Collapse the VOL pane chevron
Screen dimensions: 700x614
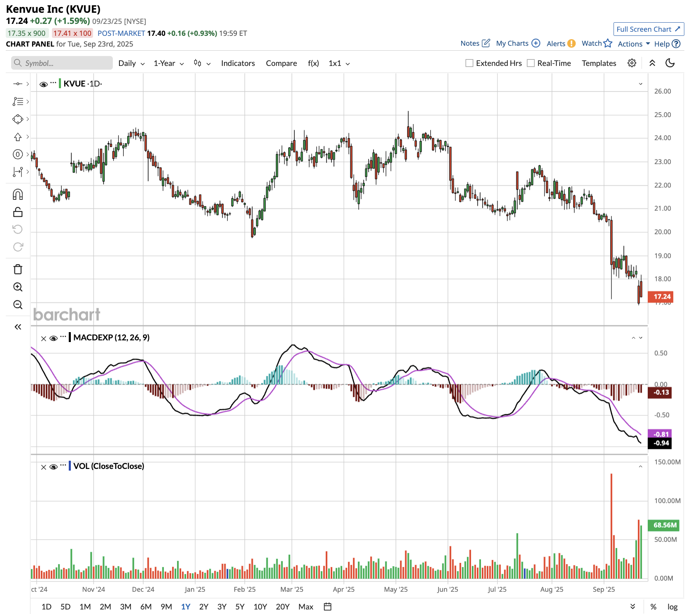(x=641, y=466)
